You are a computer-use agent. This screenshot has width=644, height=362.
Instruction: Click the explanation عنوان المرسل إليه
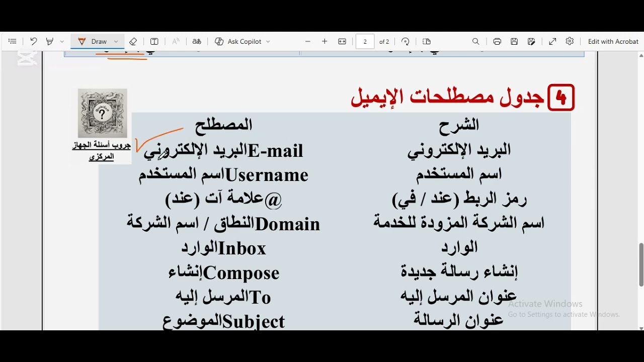click(x=459, y=296)
